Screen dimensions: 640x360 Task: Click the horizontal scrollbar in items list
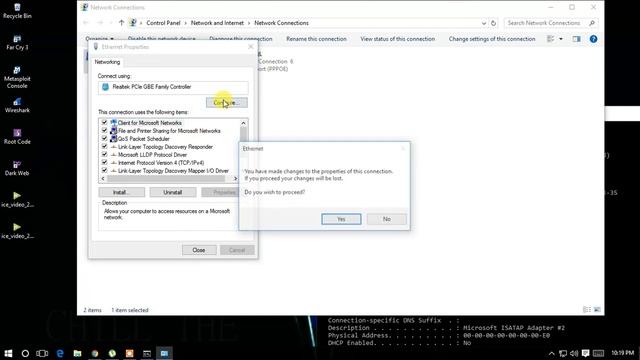coord(166,179)
